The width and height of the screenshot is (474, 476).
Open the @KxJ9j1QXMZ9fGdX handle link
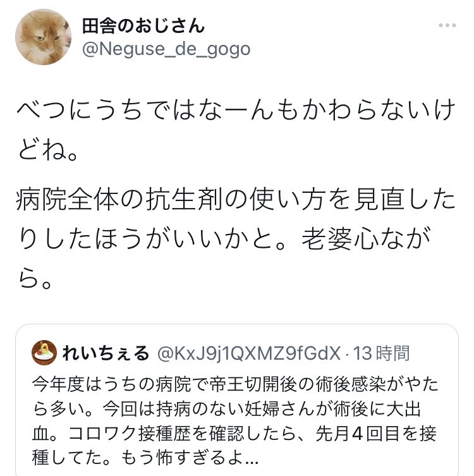[248, 353]
